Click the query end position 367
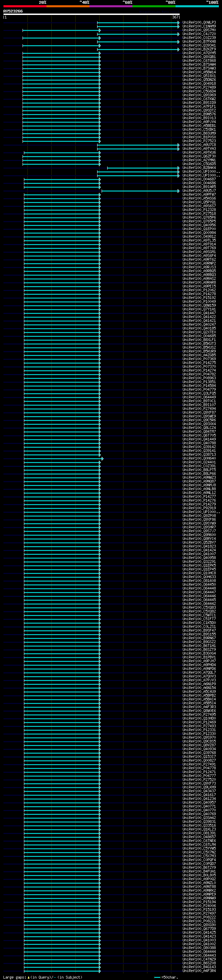Image resolution: width=222 pixels, height=980 pixels. pos(175,17)
